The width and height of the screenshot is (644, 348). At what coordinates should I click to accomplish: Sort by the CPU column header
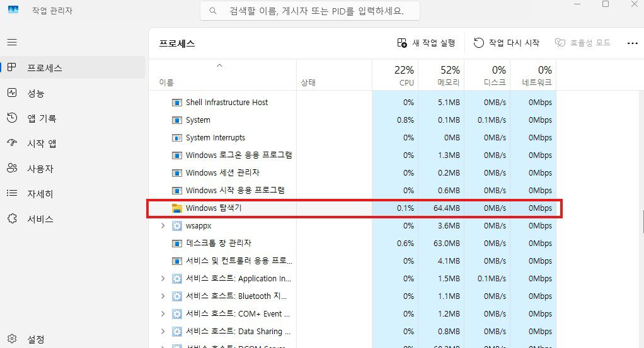396,76
